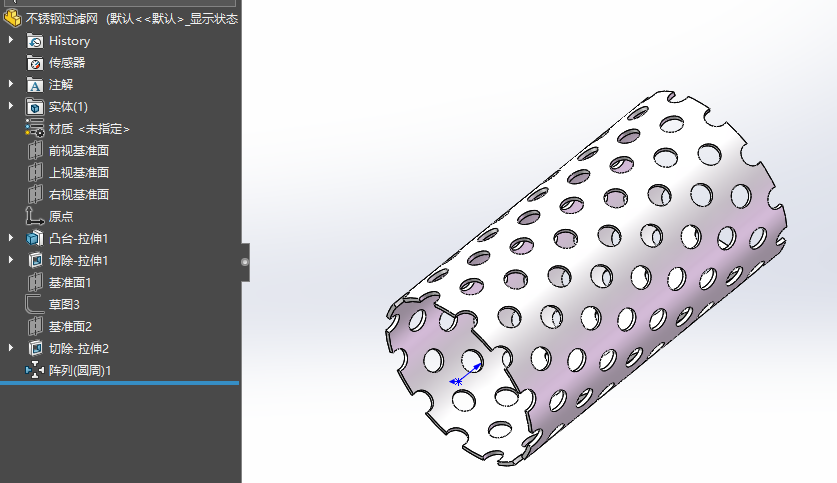
Task: Click the 切除-拉伸1 cut extrude icon
Action: click(35, 260)
